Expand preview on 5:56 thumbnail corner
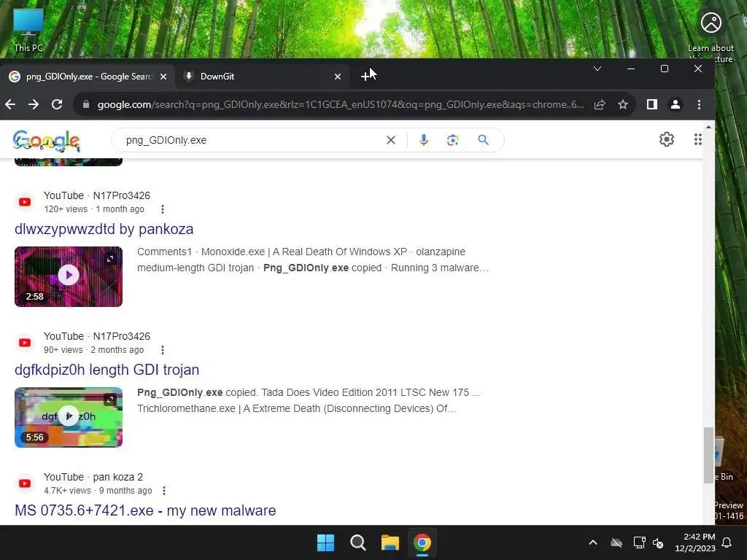This screenshot has width=747, height=560. click(110, 400)
